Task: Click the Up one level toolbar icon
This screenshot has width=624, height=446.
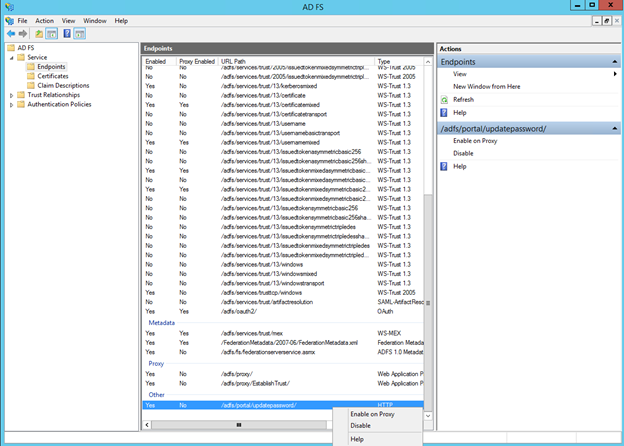Action: (x=39, y=34)
